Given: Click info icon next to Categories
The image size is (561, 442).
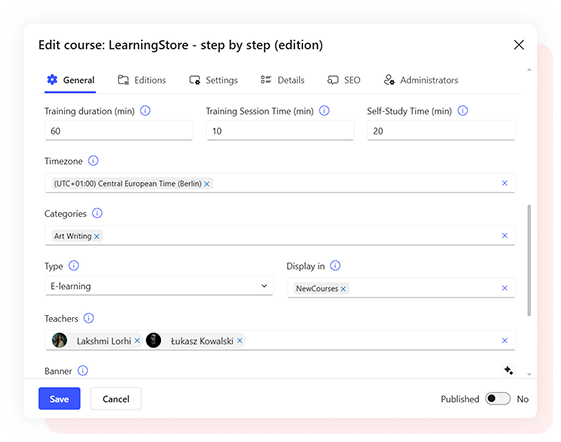Looking at the screenshot, I should click(x=97, y=213).
